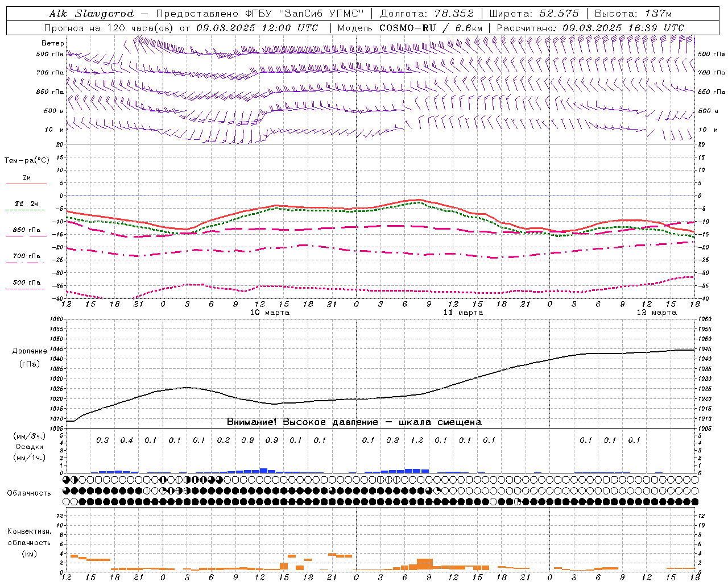Image resolution: width=728 pixels, height=582 pixels.
Task: Click the precipitation value 0.2
Action: [x=224, y=440]
